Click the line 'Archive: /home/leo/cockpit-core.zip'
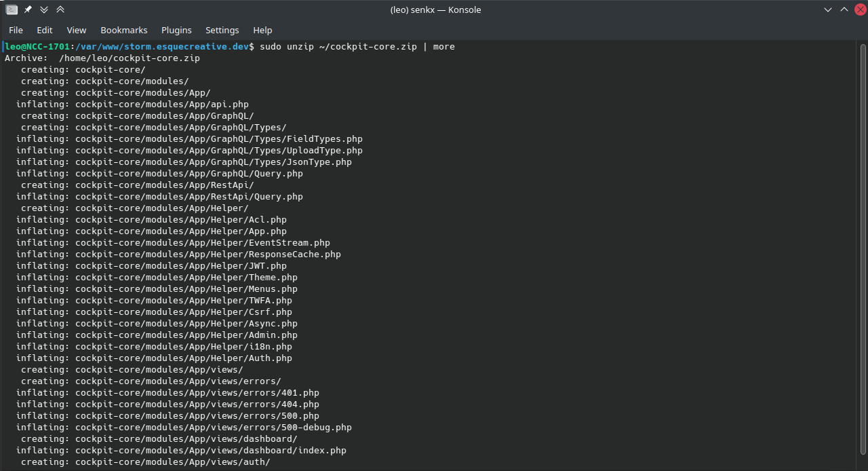Screen dimensions: 868x471 [102, 58]
